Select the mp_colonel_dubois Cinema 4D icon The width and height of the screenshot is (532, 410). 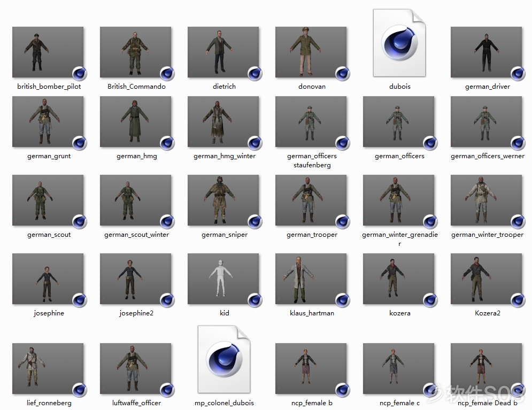coord(224,359)
